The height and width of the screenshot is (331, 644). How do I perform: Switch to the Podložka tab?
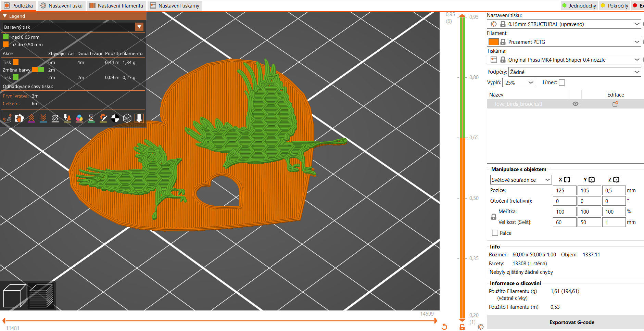(x=18, y=5)
